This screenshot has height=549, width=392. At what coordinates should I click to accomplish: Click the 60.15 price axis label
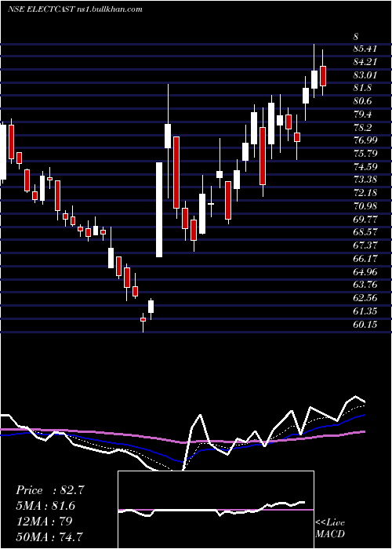[x=365, y=324]
